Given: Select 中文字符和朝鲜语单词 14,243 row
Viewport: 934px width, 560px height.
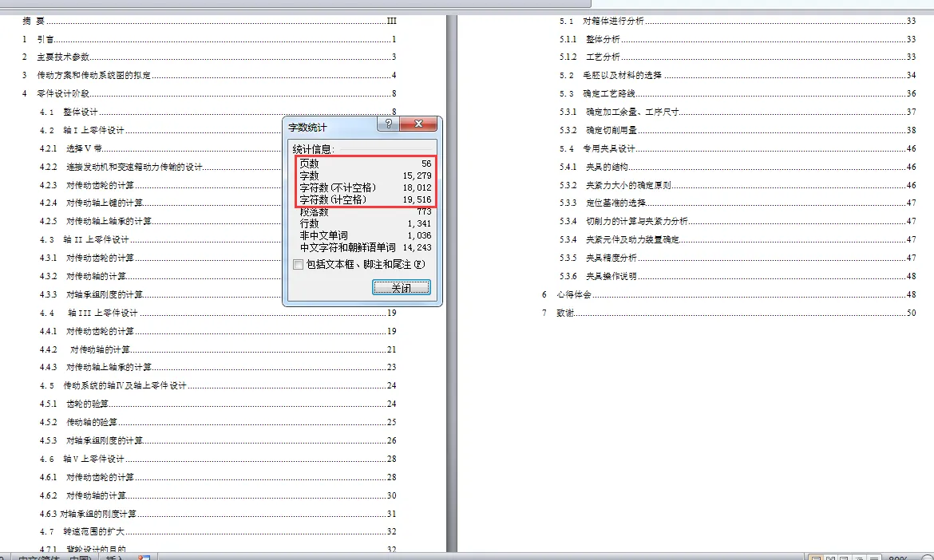Looking at the screenshot, I should tap(365, 247).
